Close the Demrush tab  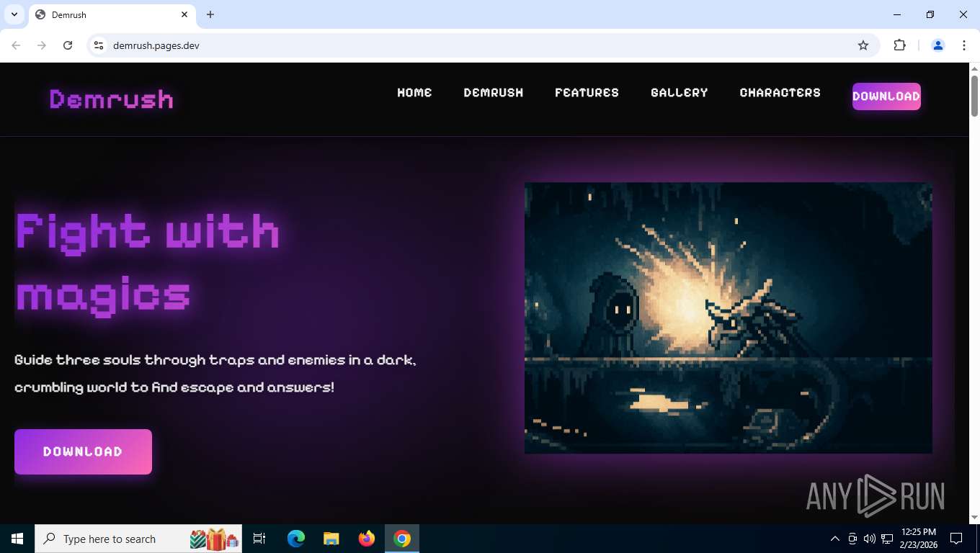click(184, 14)
